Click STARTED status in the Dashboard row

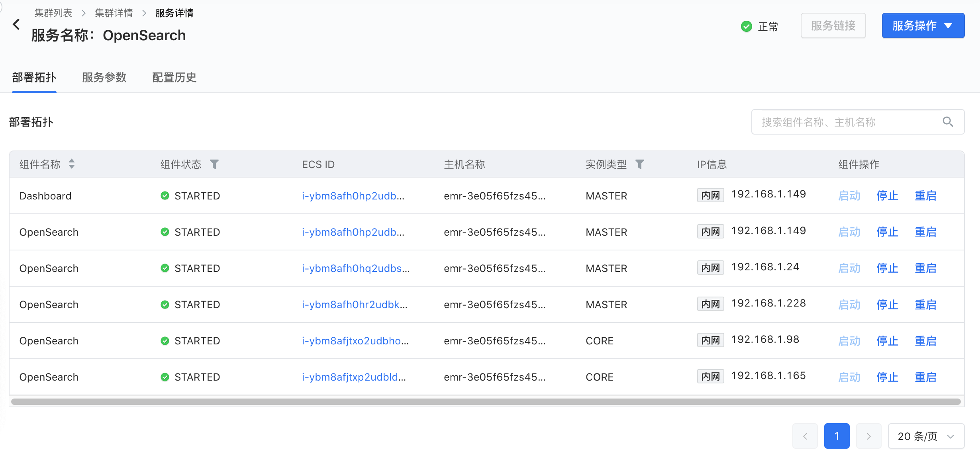[x=197, y=196]
